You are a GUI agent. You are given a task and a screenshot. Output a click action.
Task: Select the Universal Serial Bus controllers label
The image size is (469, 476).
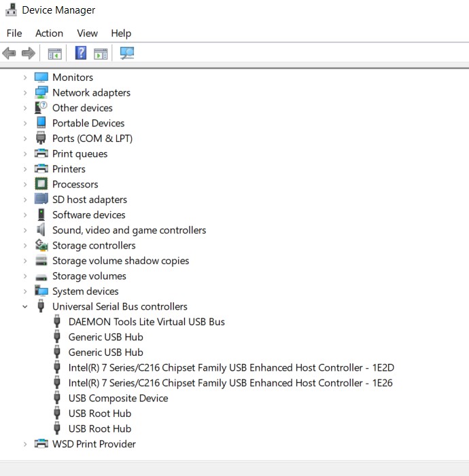[x=120, y=306]
